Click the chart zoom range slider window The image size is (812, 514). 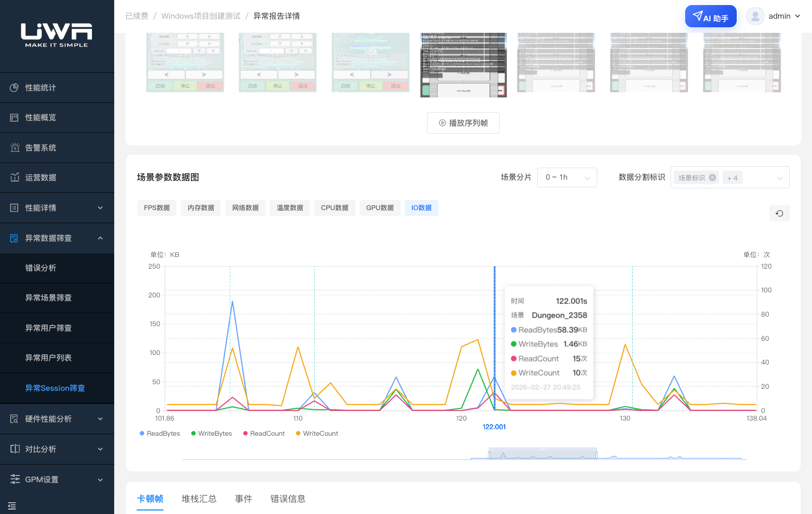pos(543,453)
